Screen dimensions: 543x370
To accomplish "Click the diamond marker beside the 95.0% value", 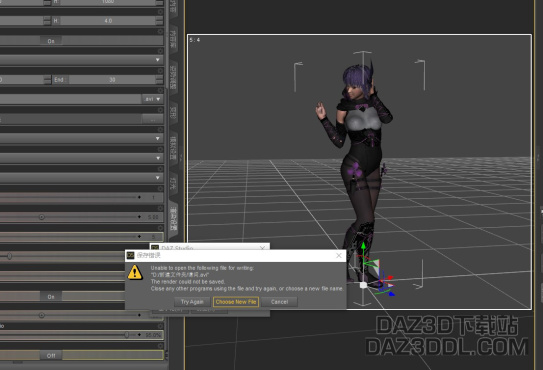I will point(139,335).
